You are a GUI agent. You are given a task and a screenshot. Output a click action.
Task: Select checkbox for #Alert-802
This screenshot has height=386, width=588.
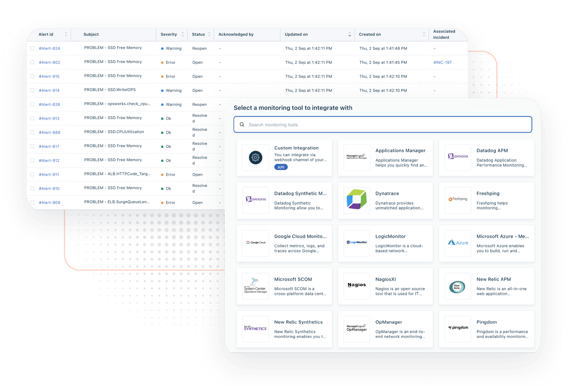tap(32, 62)
